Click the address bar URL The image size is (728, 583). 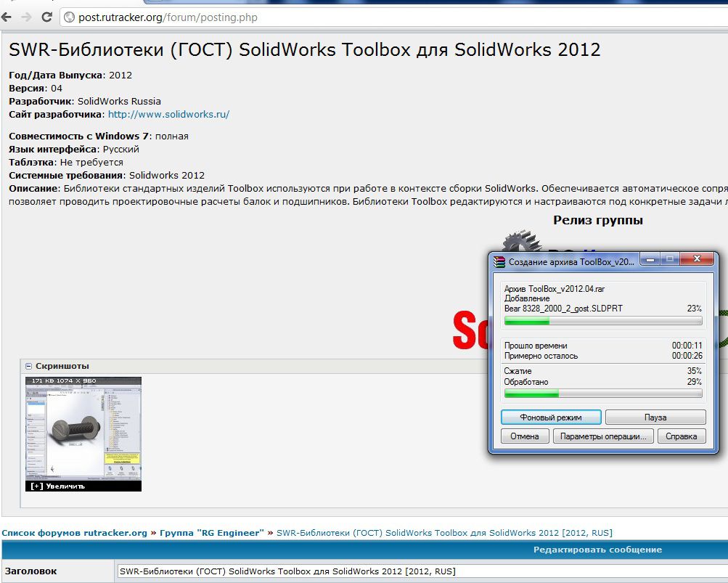(168, 17)
